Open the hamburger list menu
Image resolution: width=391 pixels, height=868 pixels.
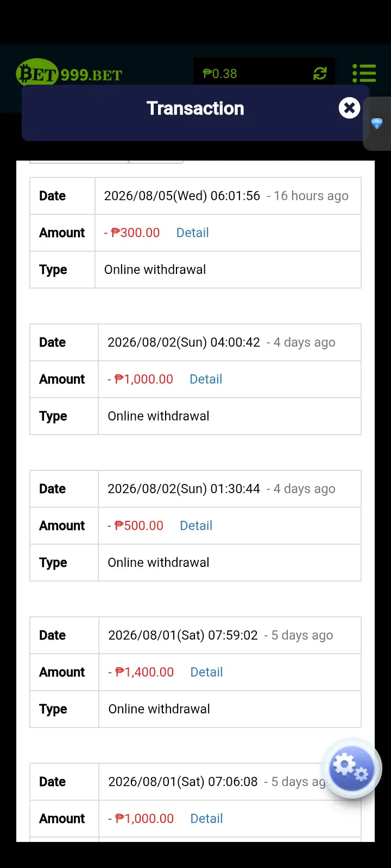pos(364,73)
